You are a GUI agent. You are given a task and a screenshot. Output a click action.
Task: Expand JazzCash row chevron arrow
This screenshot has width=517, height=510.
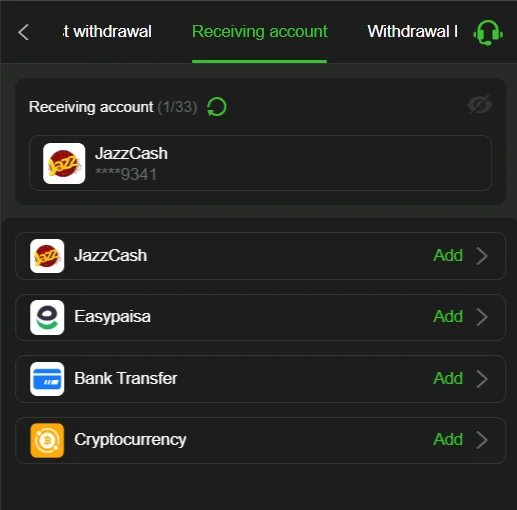[x=482, y=256]
